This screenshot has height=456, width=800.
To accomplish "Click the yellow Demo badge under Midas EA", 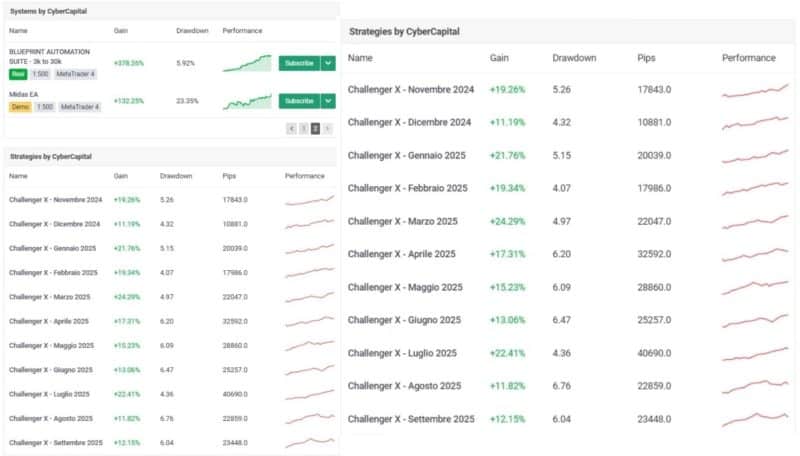I will 20,107.
